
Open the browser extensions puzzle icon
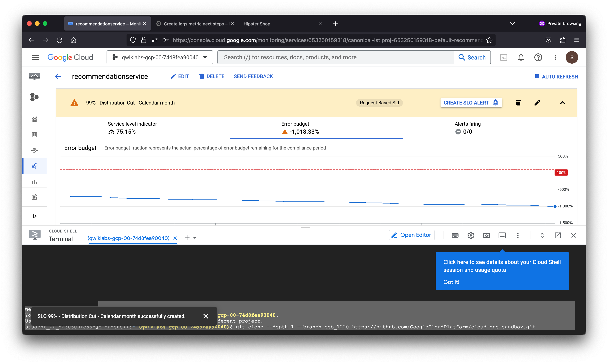click(563, 40)
